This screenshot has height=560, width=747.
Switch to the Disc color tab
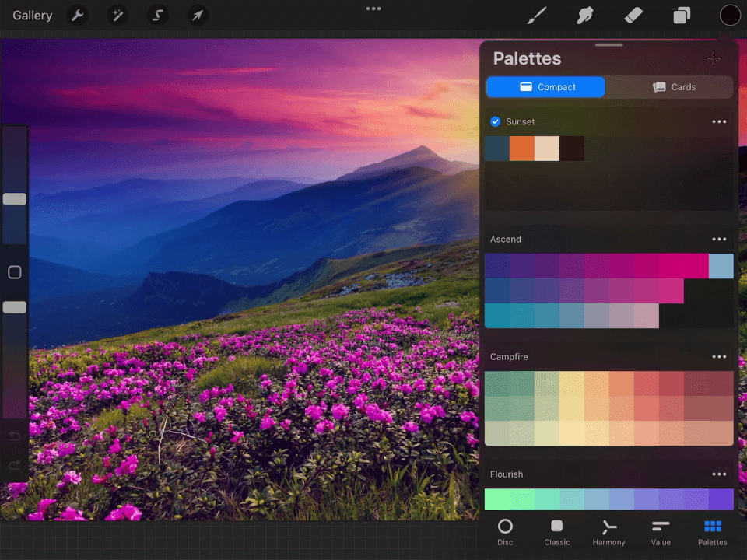pos(505,532)
